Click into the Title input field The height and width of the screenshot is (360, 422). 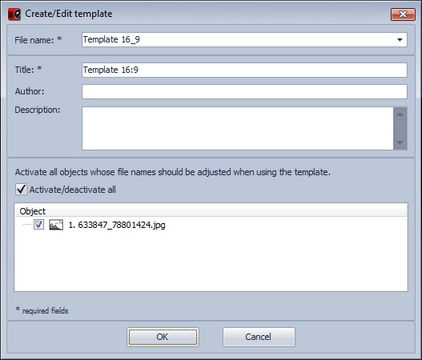pyautogui.click(x=244, y=70)
